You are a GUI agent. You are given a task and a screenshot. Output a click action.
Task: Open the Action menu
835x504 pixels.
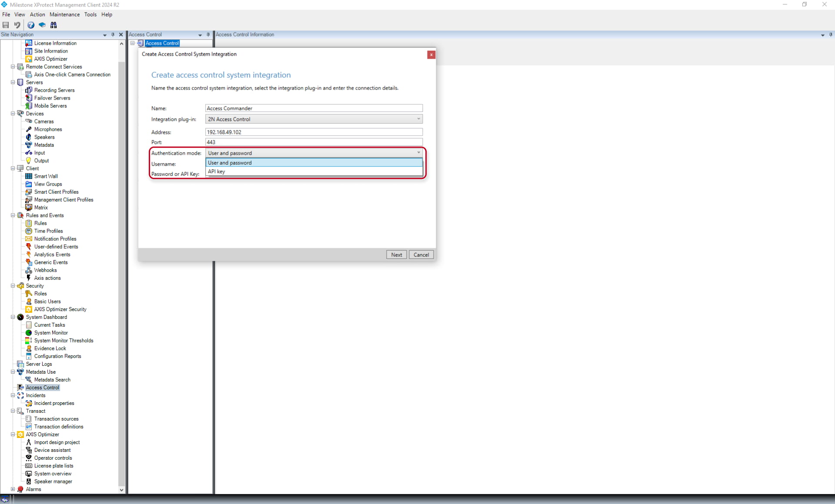point(37,14)
